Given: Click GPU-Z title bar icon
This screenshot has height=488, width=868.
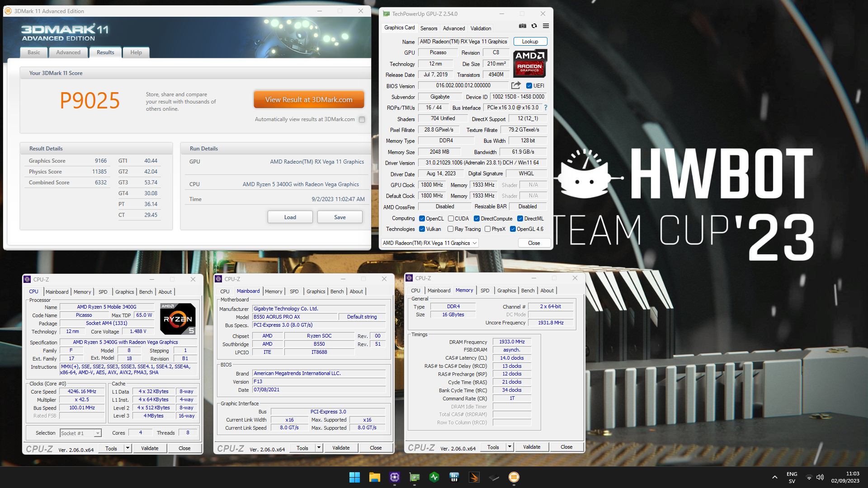Looking at the screenshot, I should (387, 14).
